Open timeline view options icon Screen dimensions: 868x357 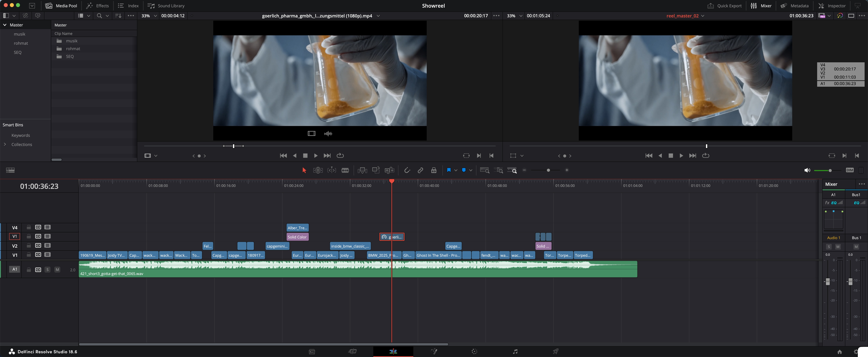(x=11, y=170)
